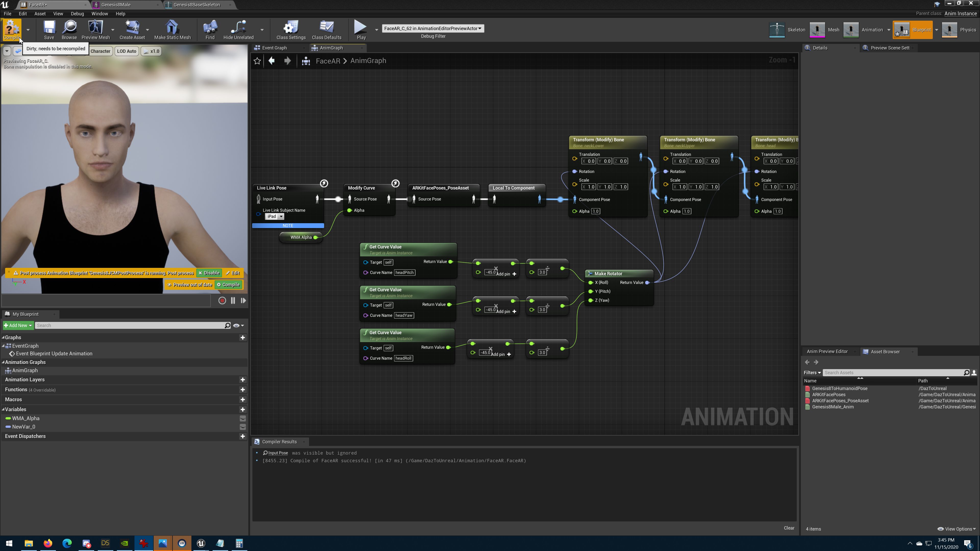Navigate back in graph history
Viewport: 980px width, 551px height.
272,61
